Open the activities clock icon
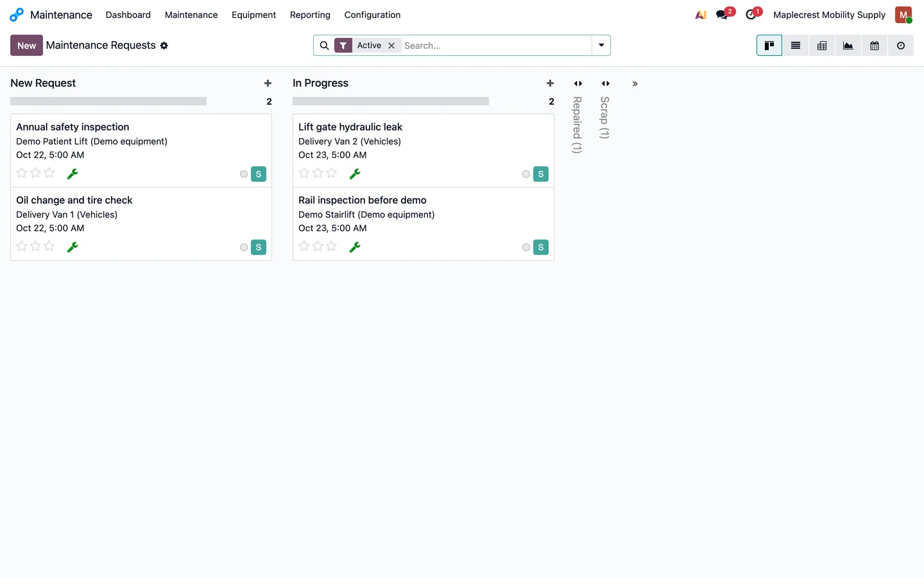 pos(751,15)
